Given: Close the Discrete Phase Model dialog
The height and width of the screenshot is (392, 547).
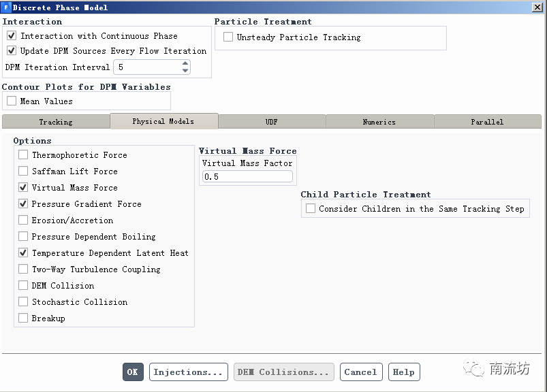Looking at the screenshot, I should click(x=537, y=7).
